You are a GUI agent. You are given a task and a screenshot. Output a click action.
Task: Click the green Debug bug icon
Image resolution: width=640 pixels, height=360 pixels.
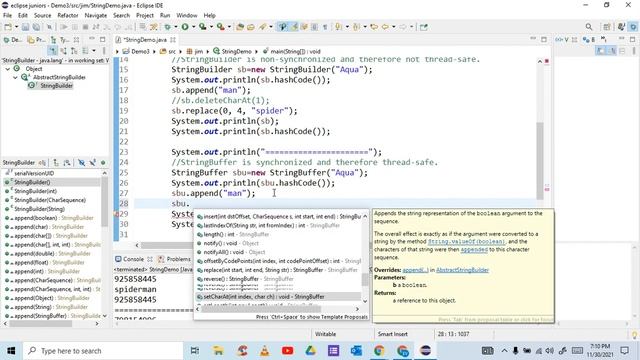click(167, 27)
